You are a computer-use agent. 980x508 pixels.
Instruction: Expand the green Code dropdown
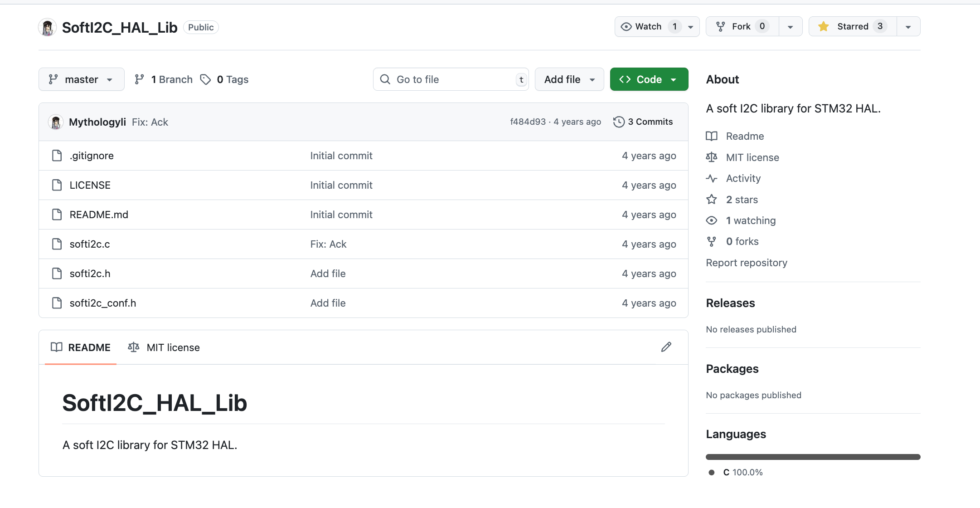click(649, 79)
